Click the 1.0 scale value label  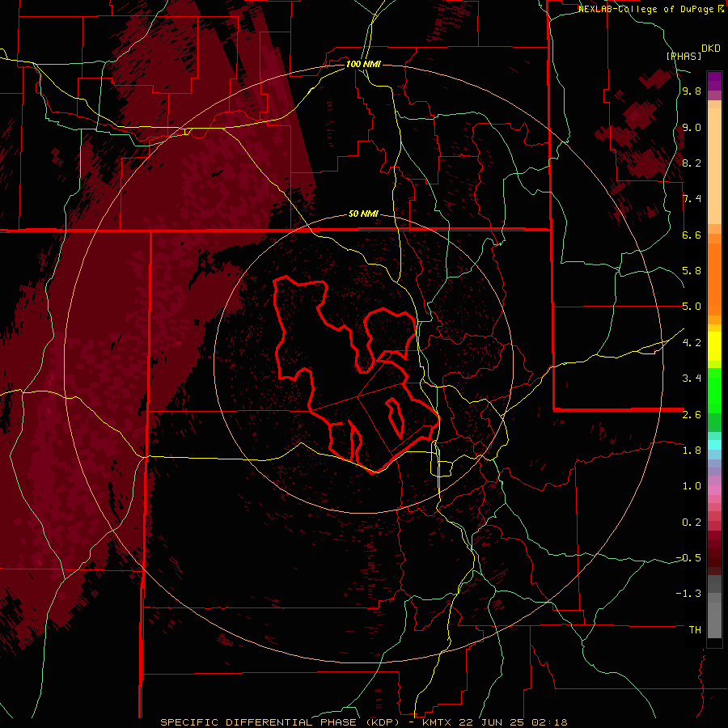[692, 486]
